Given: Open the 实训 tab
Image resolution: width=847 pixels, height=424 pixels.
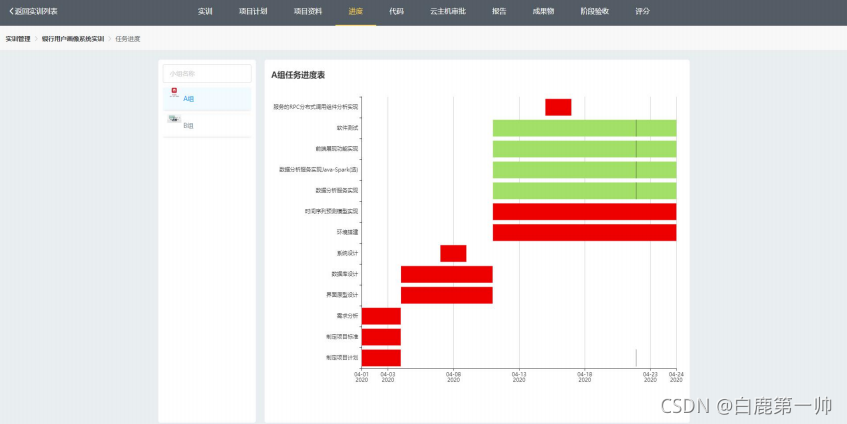Looking at the screenshot, I should (x=205, y=11).
